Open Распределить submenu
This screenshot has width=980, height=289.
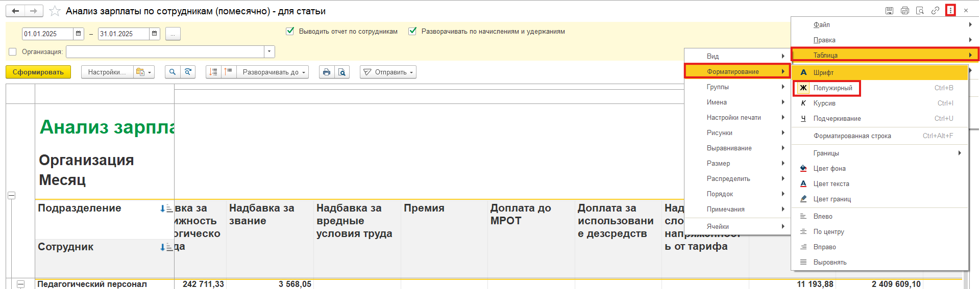[x=737, y=178]
